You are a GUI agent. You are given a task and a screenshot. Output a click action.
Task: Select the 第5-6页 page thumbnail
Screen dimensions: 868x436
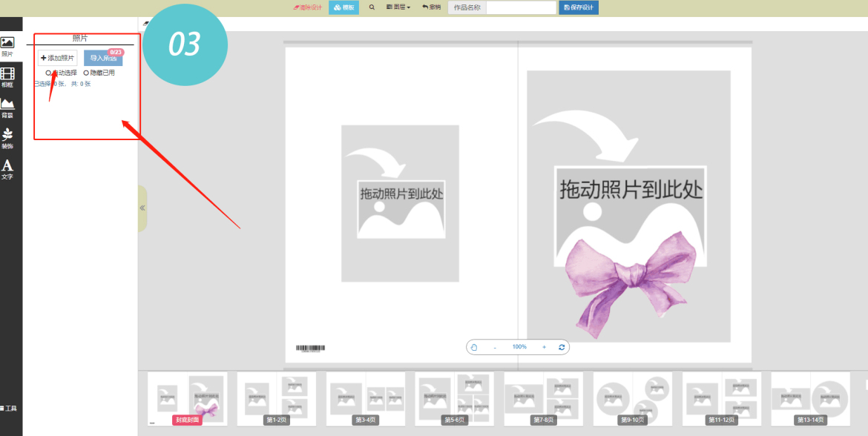coord(454,398)
